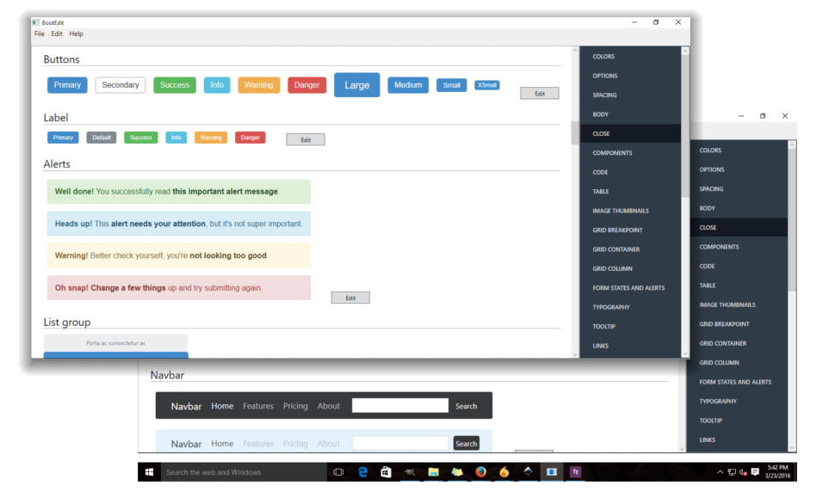Click Edit button beside the Label section
Viewport: 835px width, 504px height.
(305, 139)
